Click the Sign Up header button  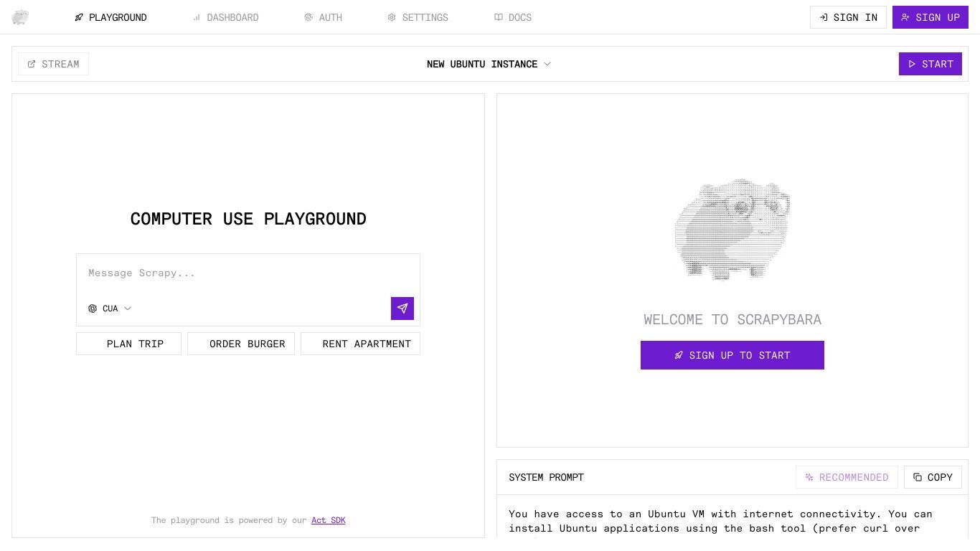[x=930, y=17]
